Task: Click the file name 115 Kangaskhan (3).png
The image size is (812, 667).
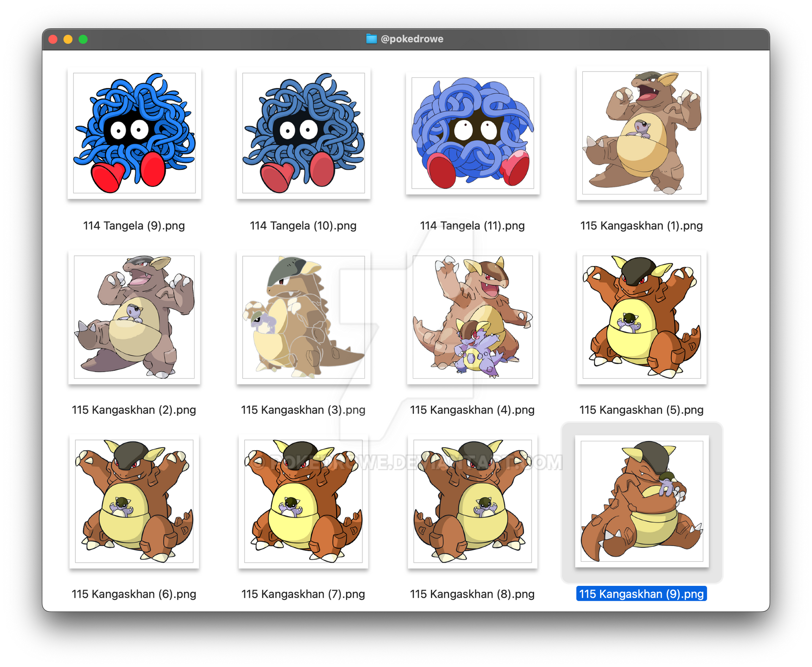Action: click(303, 410)
